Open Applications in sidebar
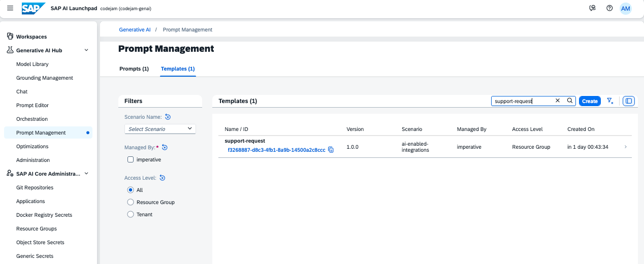Image resolution: width=644 pixels, height=264 pixels. point(30,201)
